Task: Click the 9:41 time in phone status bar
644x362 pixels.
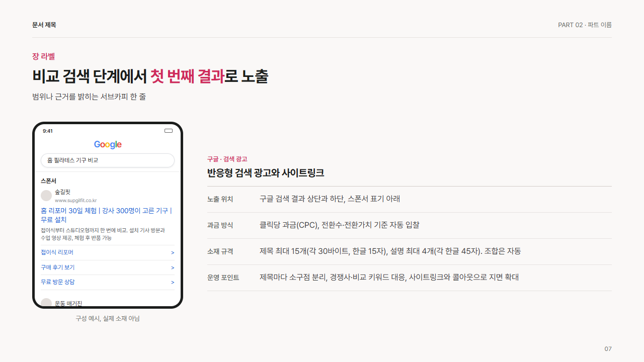Action: coord(48,131)
